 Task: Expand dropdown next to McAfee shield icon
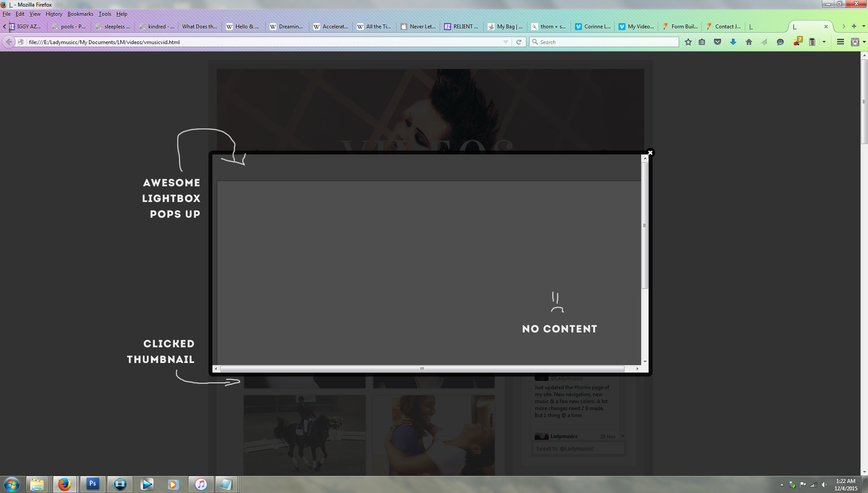864,42
